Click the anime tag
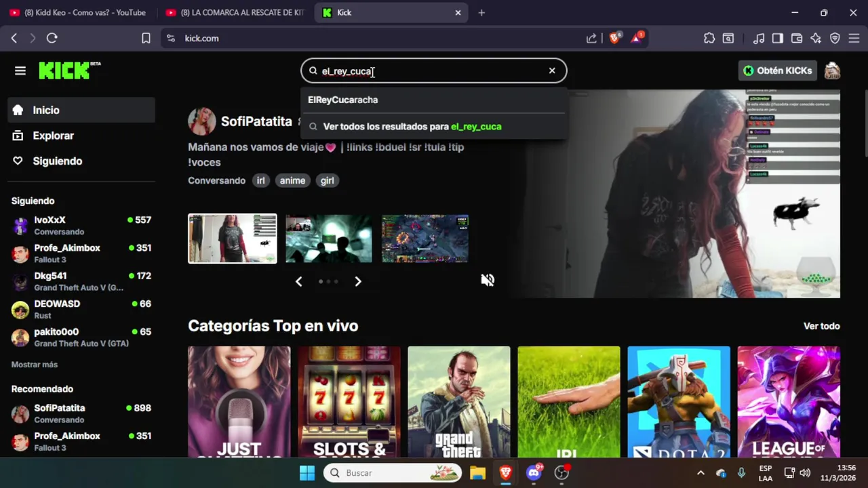 [292, 180]
